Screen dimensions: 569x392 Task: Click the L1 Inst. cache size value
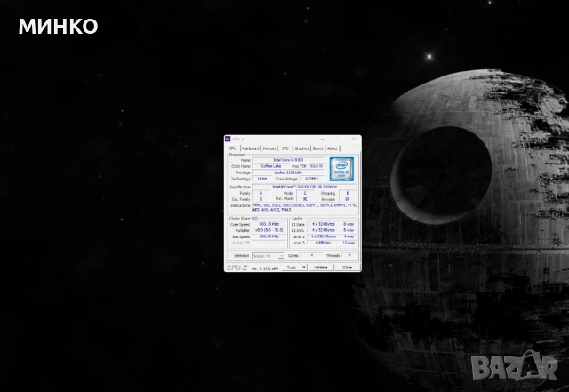coord(324,230)
